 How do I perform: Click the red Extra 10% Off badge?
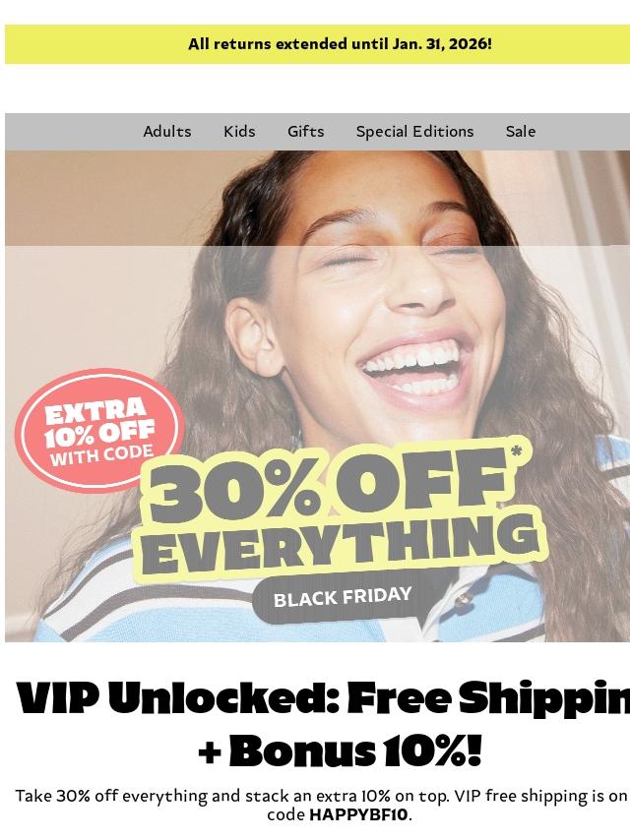pos(99,431)
